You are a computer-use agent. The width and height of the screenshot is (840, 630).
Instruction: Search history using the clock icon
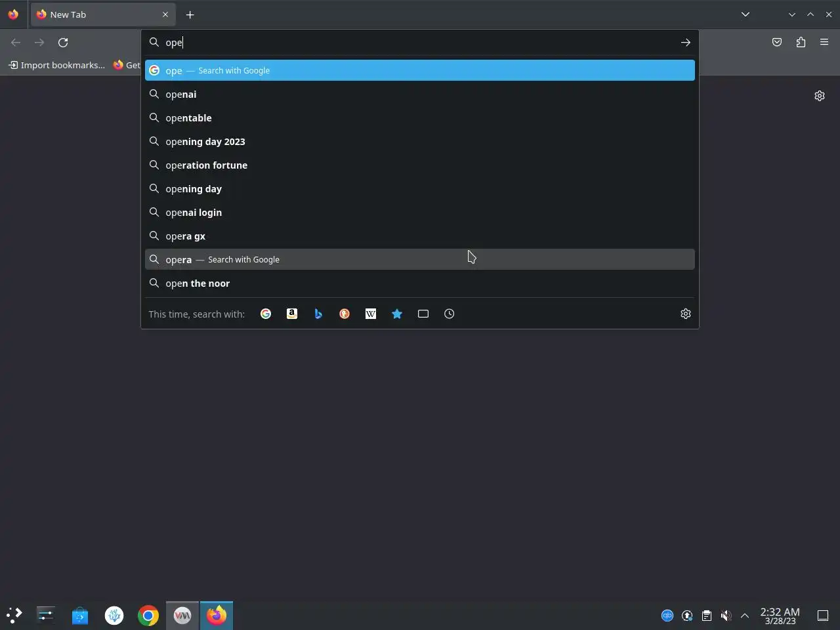(x=450, y=314)
